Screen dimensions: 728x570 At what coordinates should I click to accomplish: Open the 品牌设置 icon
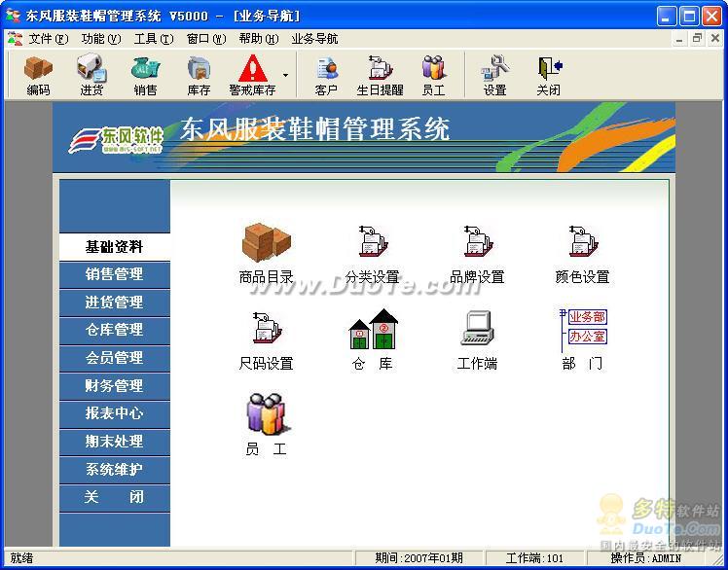coord(477,254)
